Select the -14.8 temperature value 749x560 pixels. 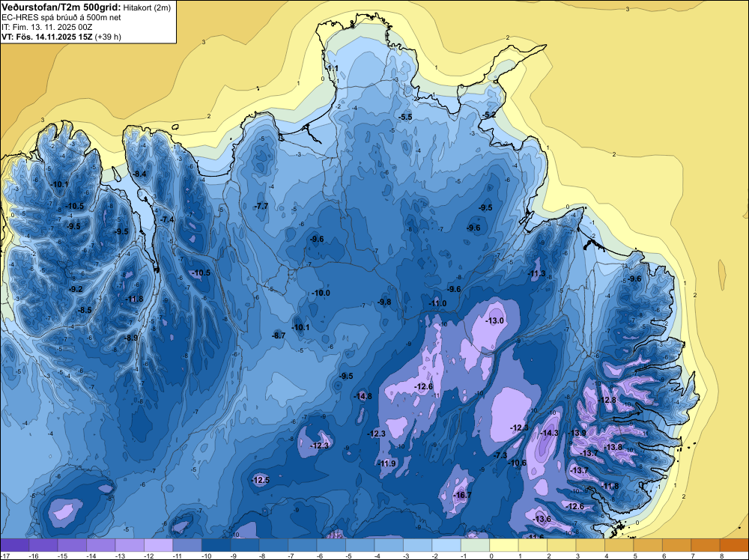[x=362, y=396]
